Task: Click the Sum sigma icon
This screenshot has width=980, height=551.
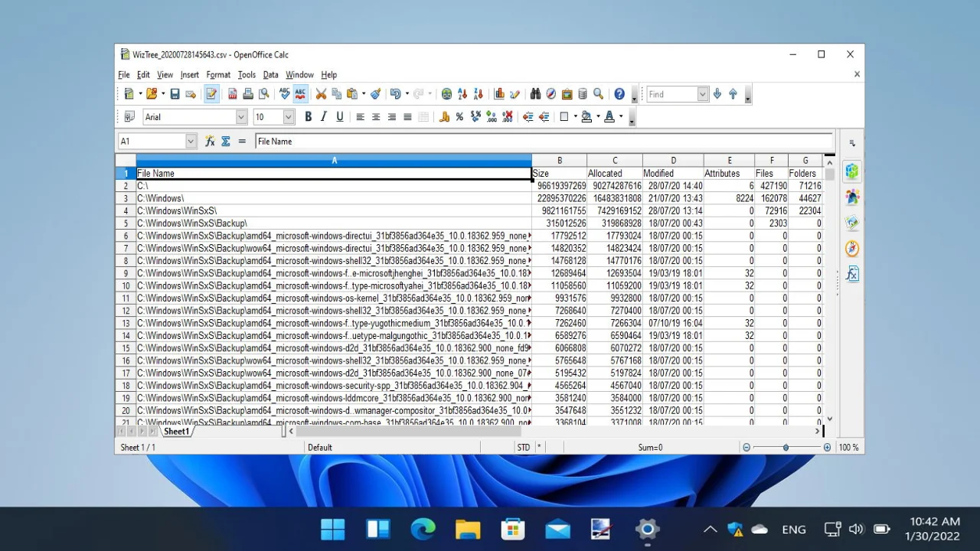Action: [226, 141]
